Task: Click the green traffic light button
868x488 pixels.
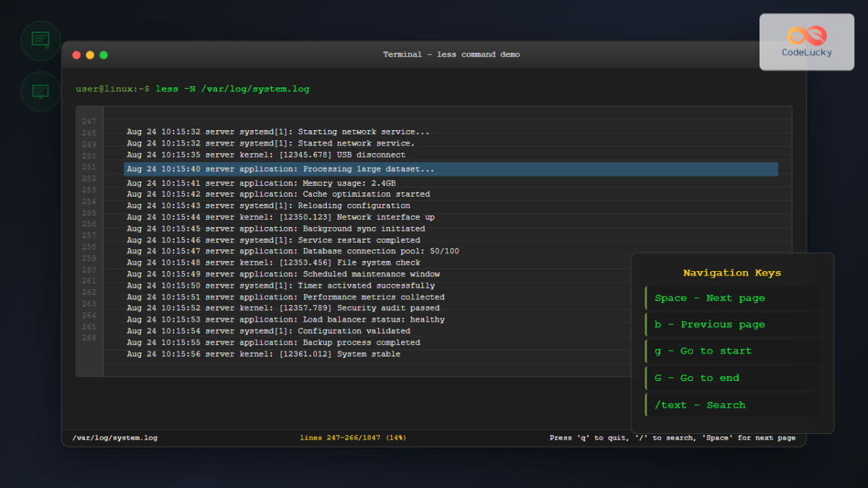Action: click(103, 54)
